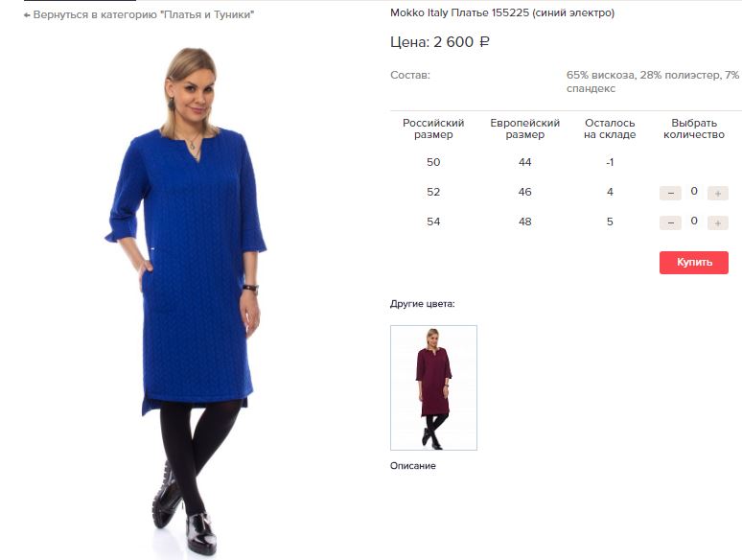Image resolution: width=742 pixels, height=560 pixels.
Task: Increase quantity for Russian size 52
Action: (x=717, y=193)
